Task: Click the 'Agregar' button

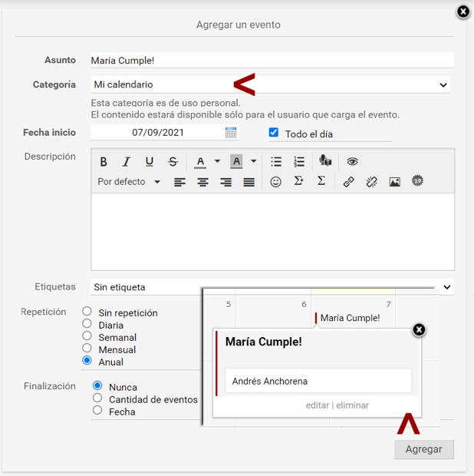Action: (423, 449)
